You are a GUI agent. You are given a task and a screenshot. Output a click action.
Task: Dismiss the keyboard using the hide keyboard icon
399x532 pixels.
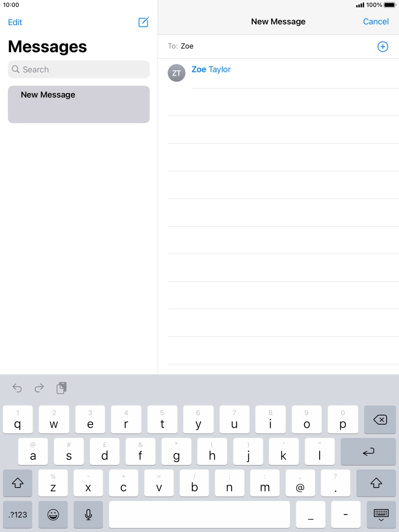coord(381,515)
